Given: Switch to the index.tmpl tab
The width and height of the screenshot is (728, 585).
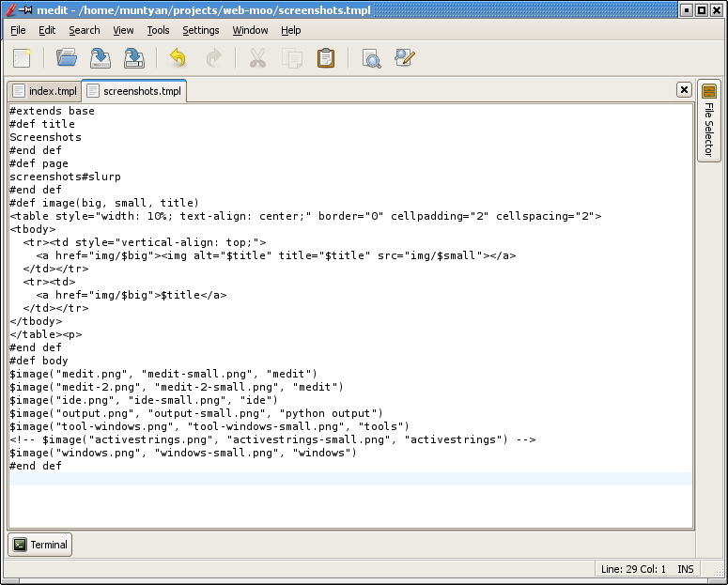Looking at the screenshot, I should [44, 91].
